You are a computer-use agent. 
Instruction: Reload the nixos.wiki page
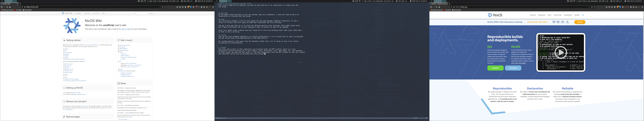coord(7,7)
